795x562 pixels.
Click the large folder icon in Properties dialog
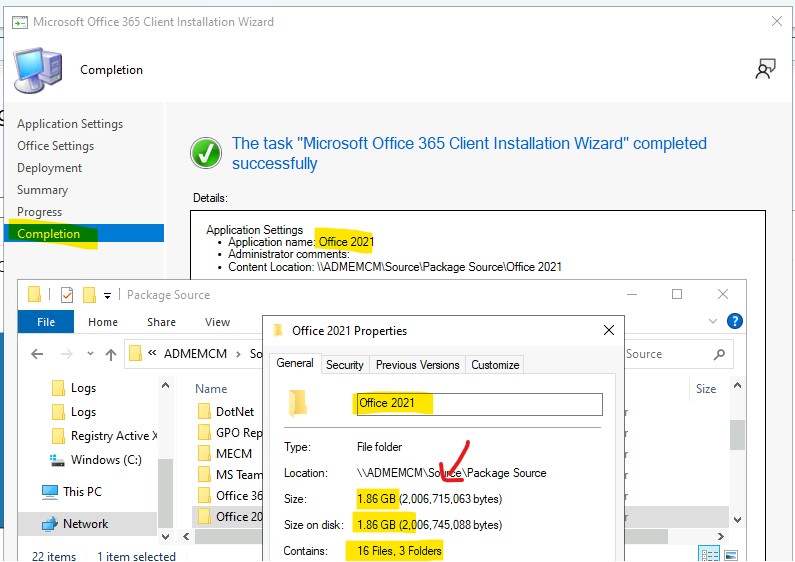[298, 403]
